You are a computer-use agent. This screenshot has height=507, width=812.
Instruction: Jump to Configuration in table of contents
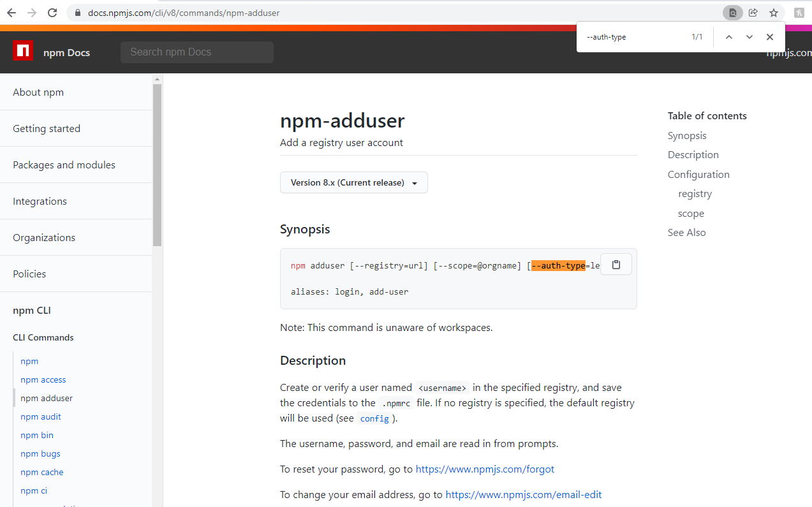click(x=698, y=175)
